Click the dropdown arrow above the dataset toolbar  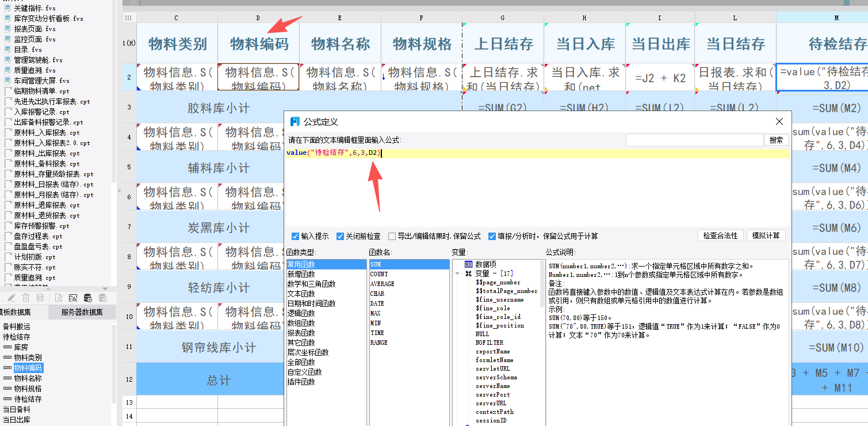tap(105, 289)
